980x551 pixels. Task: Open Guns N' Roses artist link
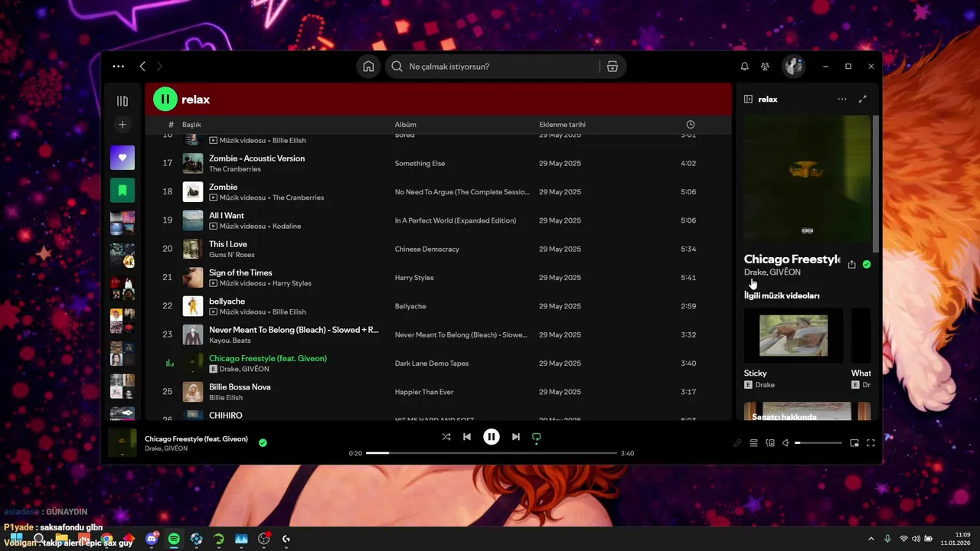232,255
